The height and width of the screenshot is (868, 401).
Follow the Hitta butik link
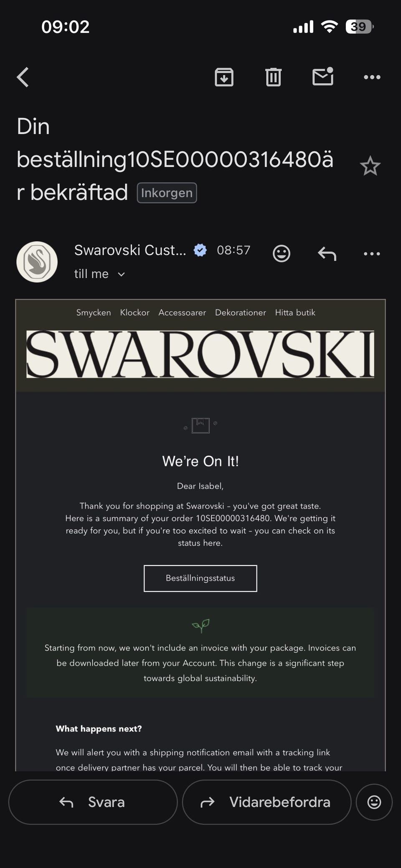[x=295, y=312]
